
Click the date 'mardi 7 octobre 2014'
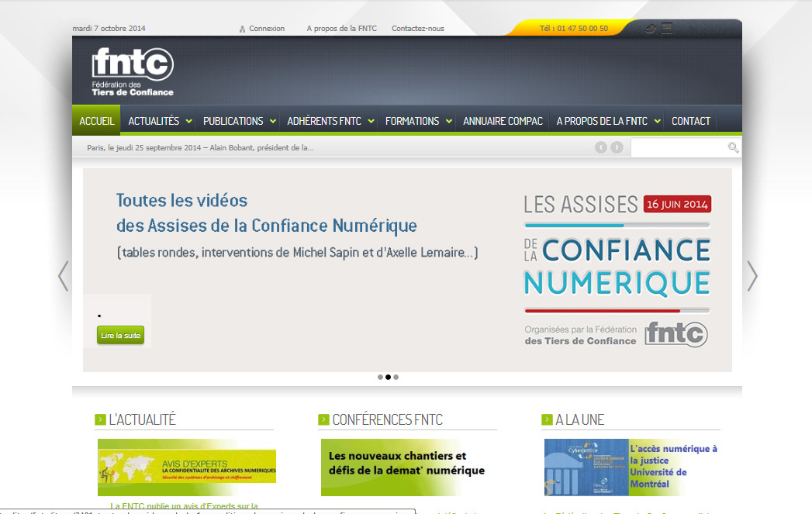(109, 29)
